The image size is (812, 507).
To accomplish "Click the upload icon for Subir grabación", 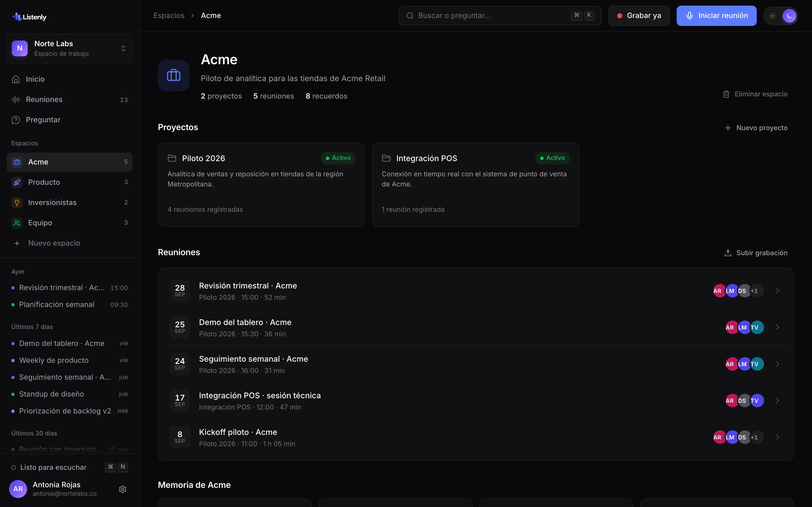I will click(x=728, y=253).
